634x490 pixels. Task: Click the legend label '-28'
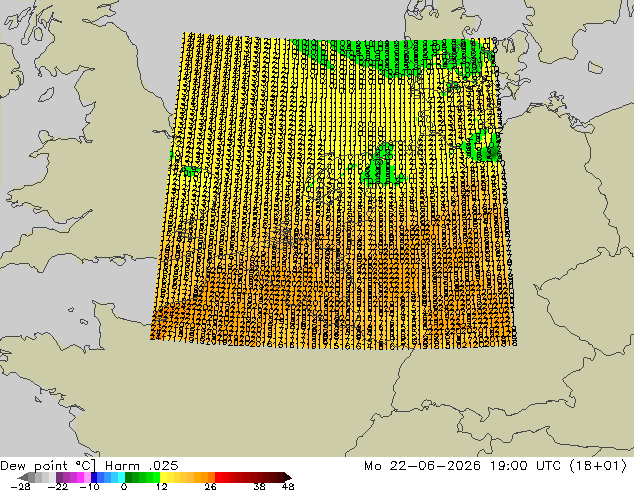[20, 486]
